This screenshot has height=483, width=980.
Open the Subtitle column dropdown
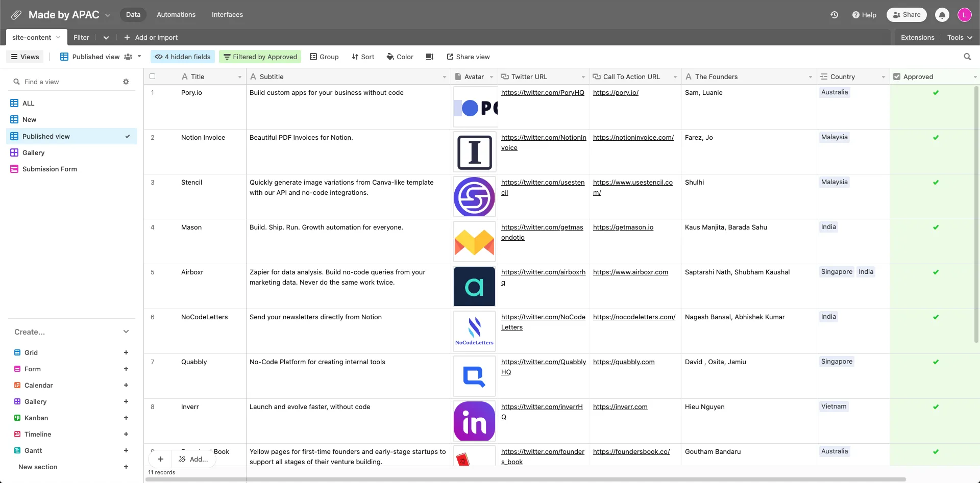[444, 77]
